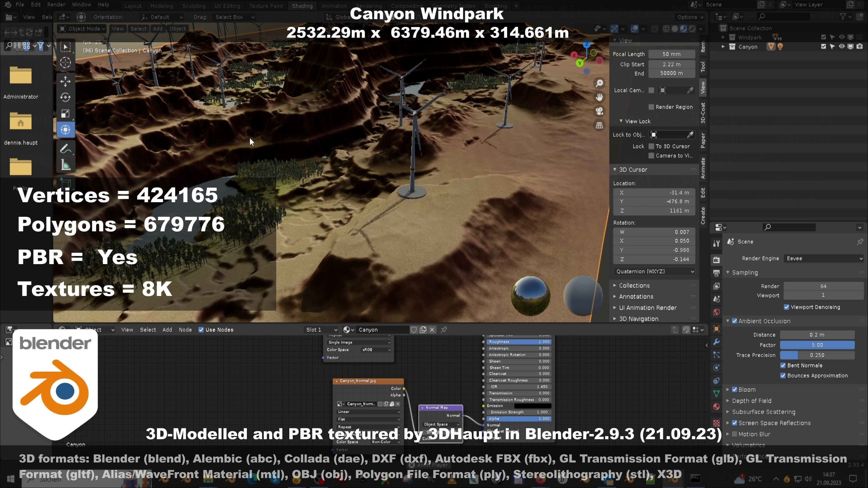The width and height of the screenshot is (868, 488).
Task: Hide Canyon collection with eye icon
Action: click(841, 47)
